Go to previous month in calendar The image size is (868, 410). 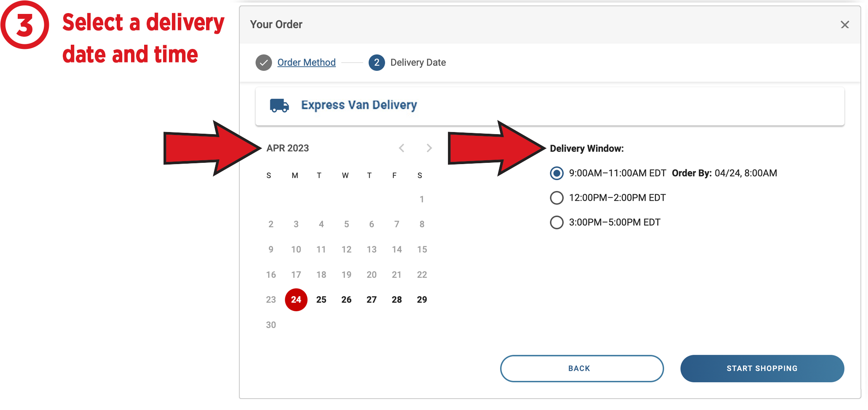coord(402,148)
